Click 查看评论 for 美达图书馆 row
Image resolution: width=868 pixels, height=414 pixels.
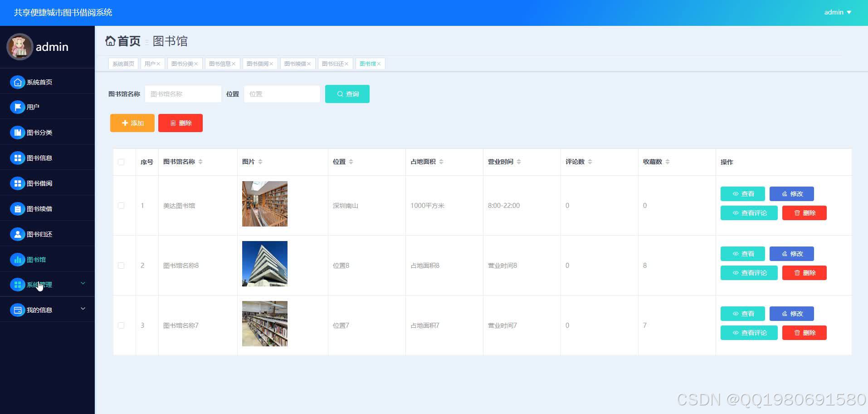pos(749,213)
